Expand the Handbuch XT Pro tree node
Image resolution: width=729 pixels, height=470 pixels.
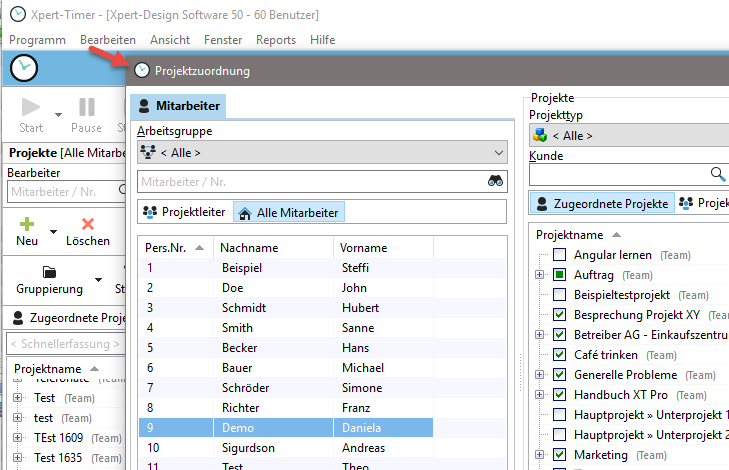point(540,395)
